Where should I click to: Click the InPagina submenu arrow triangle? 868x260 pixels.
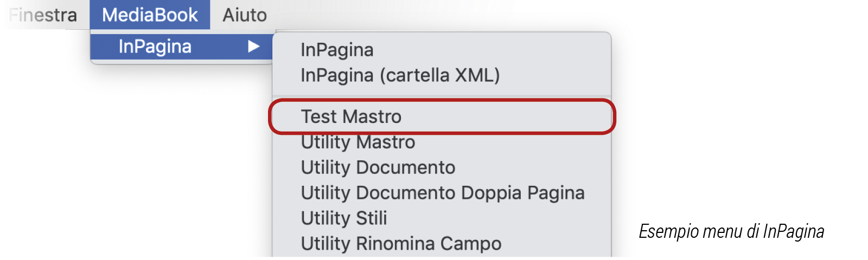click(x=253, y=47)
